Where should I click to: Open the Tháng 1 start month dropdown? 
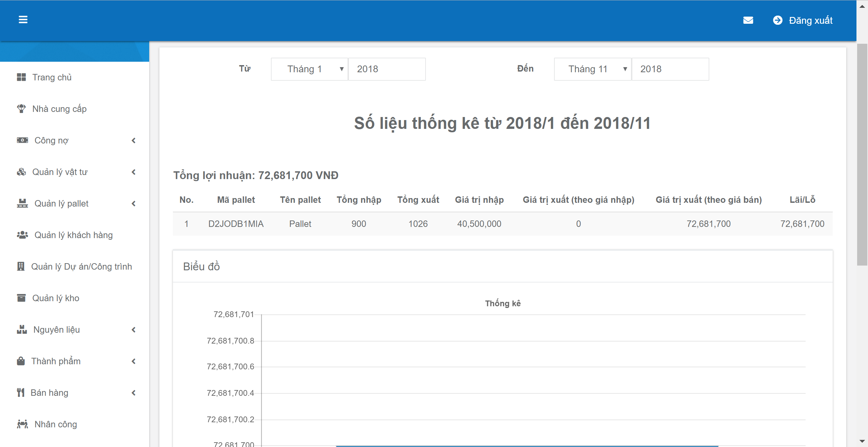pos(309,69)
